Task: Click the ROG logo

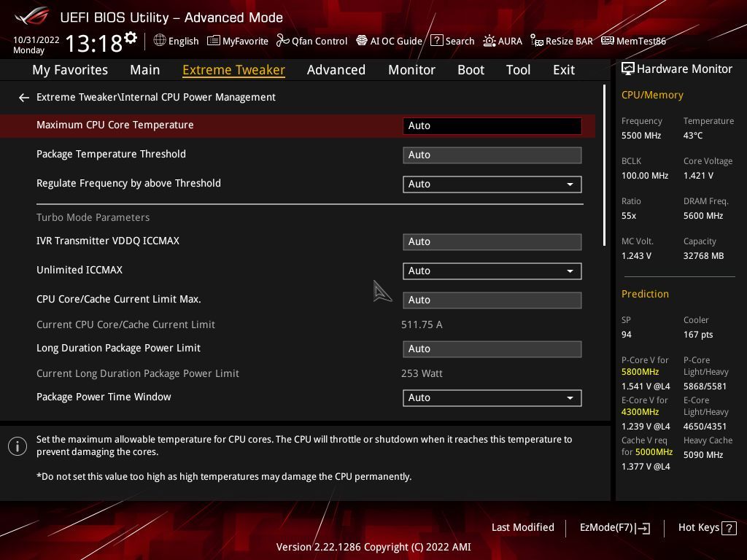Action: point(31,16)
